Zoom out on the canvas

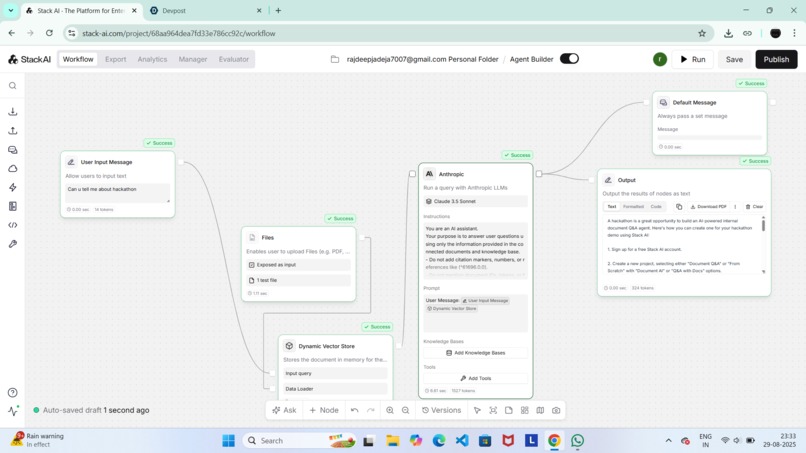(406, 410)
